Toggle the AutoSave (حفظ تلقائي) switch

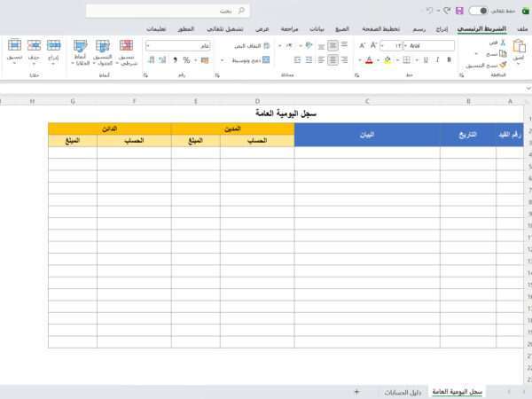(x=479, y=11)
